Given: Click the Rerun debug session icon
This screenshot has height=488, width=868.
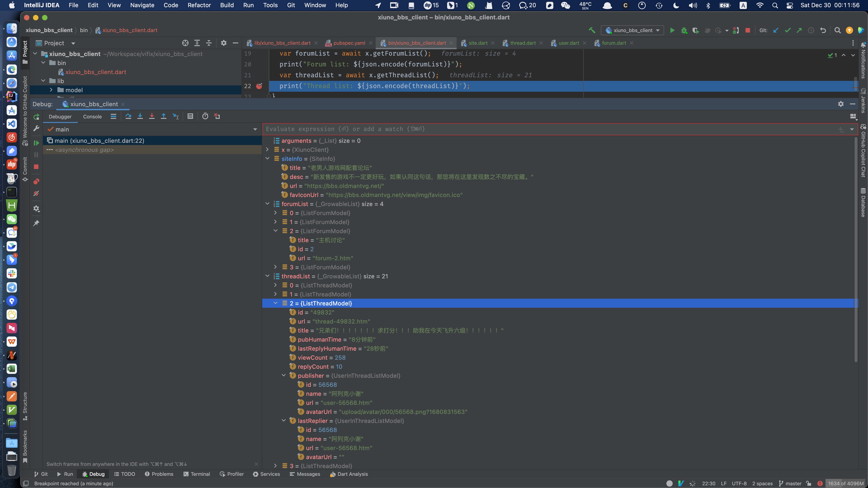Looking at the screenshot, I should pyautogui.click(x=36, y=117).
